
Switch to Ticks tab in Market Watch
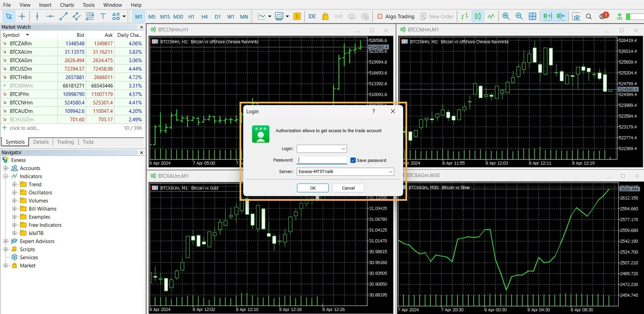(x=88, y=142)
